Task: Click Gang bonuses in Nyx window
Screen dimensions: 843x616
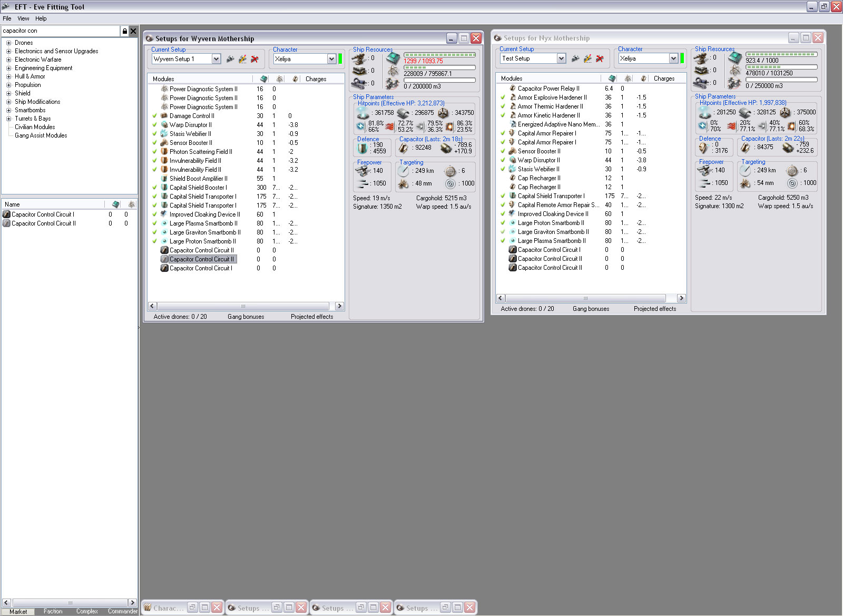Action: tap(591, 309)
